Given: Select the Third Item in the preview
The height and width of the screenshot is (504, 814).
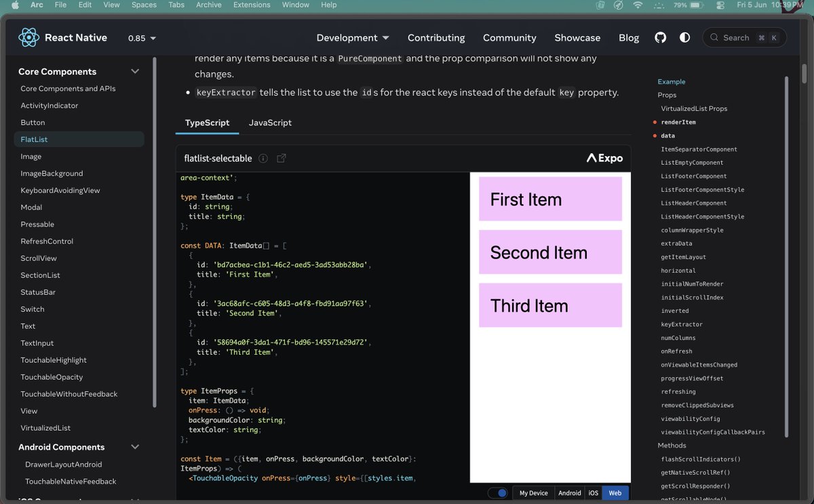Looking at the screenshot, I should (x=550, y=305).
